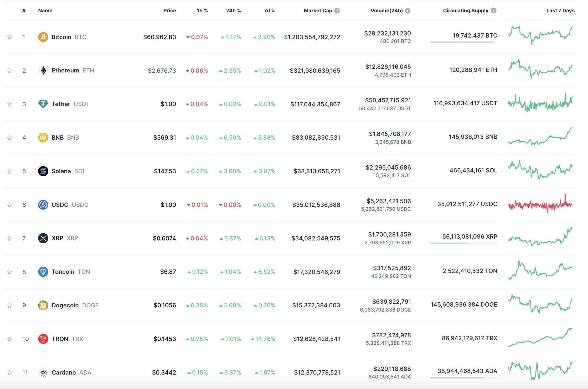Screen dimensions: 588x389
Task: Open Market Cap info tooltip icon
Action: [x=337, y=10]
